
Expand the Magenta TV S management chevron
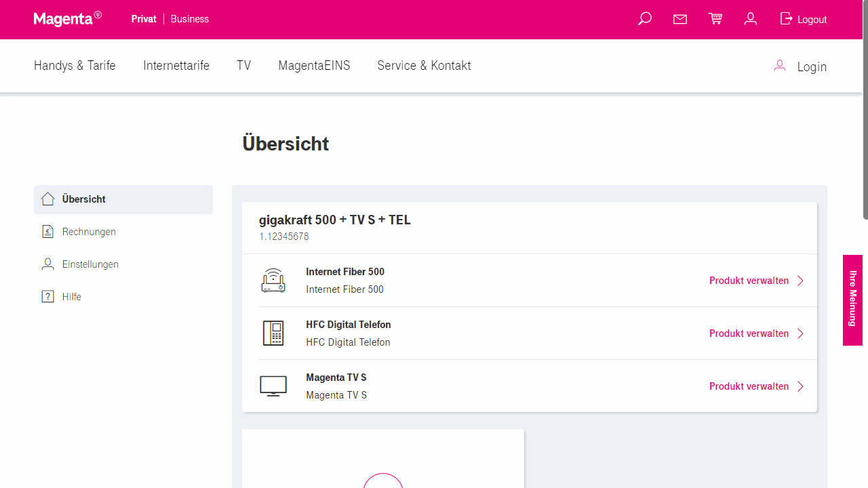(800, 386)
